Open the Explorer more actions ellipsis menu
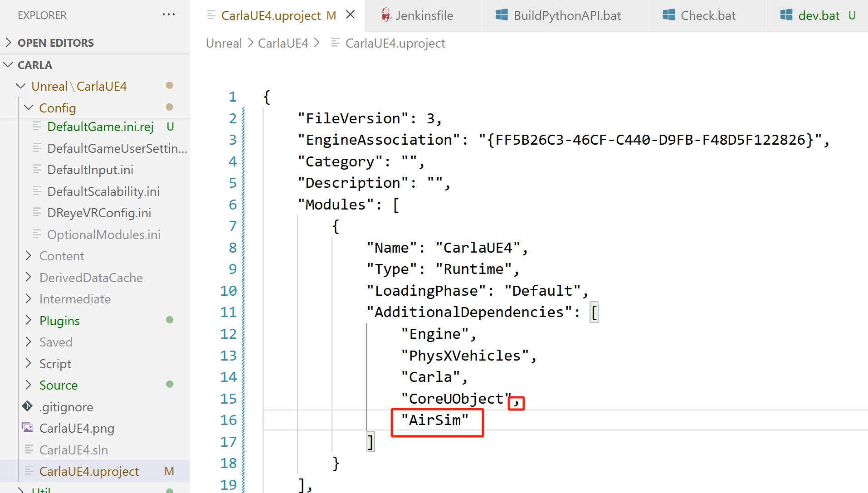 (168, 15)
